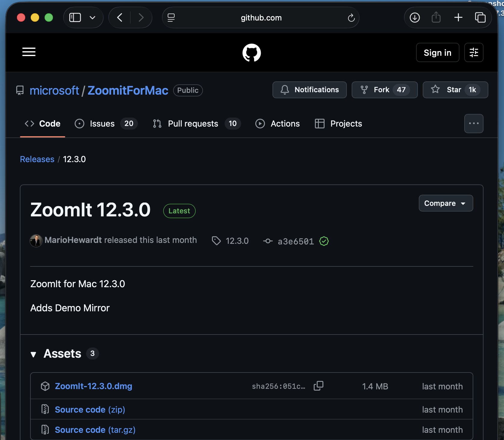Open the Pull requests tab

197,124
